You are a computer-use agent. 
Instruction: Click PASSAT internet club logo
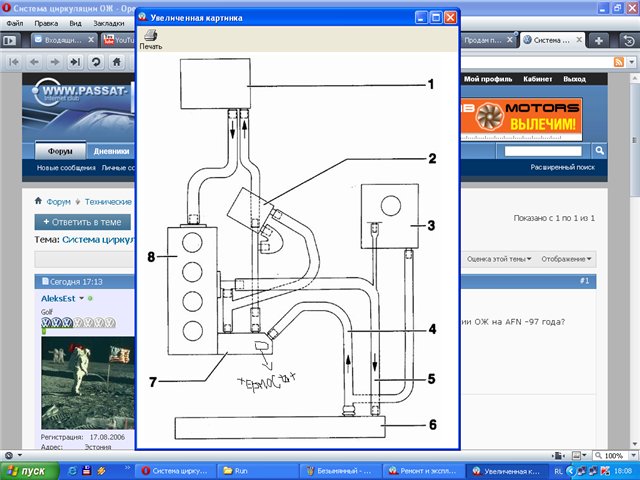82,93
